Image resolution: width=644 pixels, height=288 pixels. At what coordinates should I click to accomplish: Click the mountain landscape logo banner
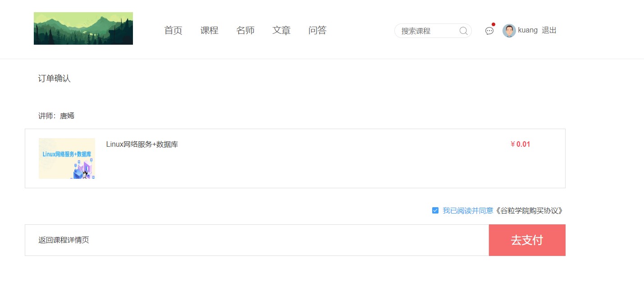(83, 28)
